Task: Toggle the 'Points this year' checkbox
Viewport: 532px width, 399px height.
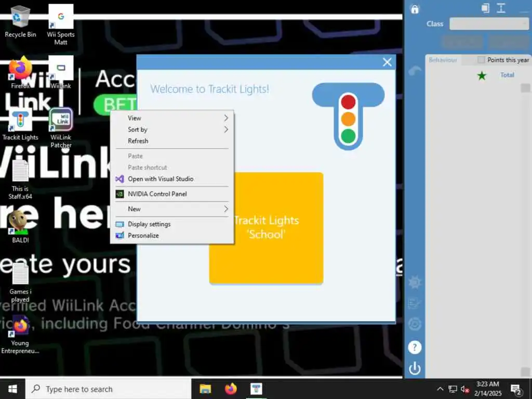Action: pos(481,60)
